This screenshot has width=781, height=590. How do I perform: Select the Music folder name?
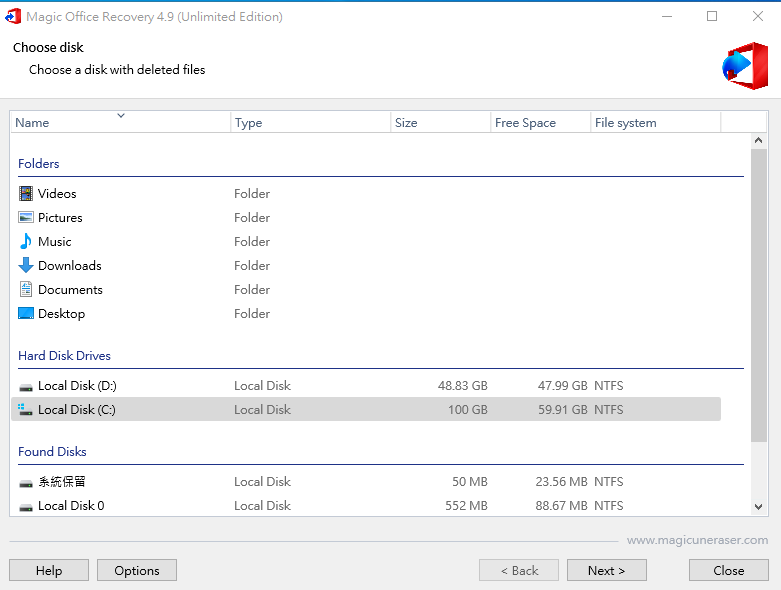click(x=55, y=241)
